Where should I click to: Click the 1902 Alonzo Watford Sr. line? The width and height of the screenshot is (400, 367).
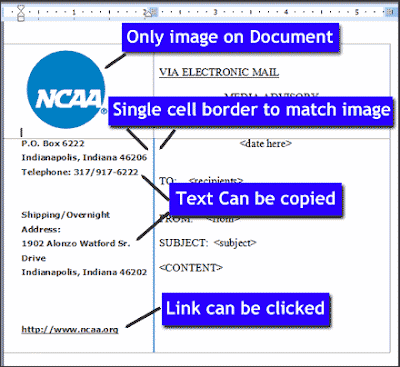pyautogui.click(x=76, y=243)
